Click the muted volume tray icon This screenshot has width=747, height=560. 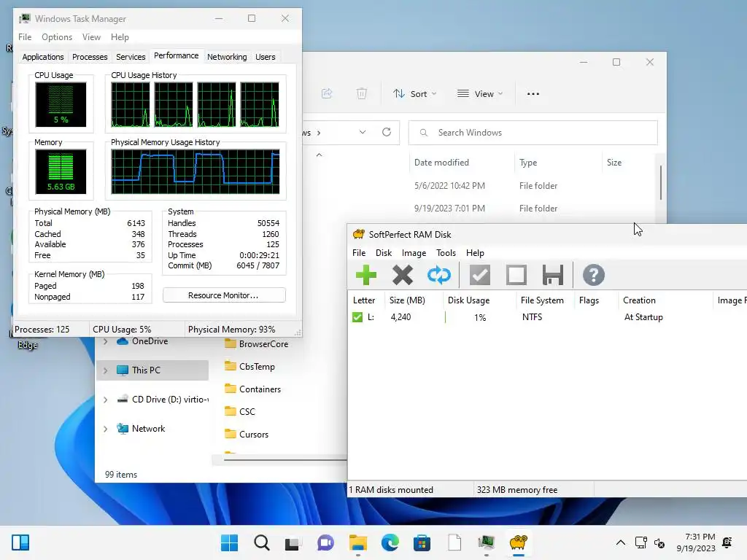point(659,542)
